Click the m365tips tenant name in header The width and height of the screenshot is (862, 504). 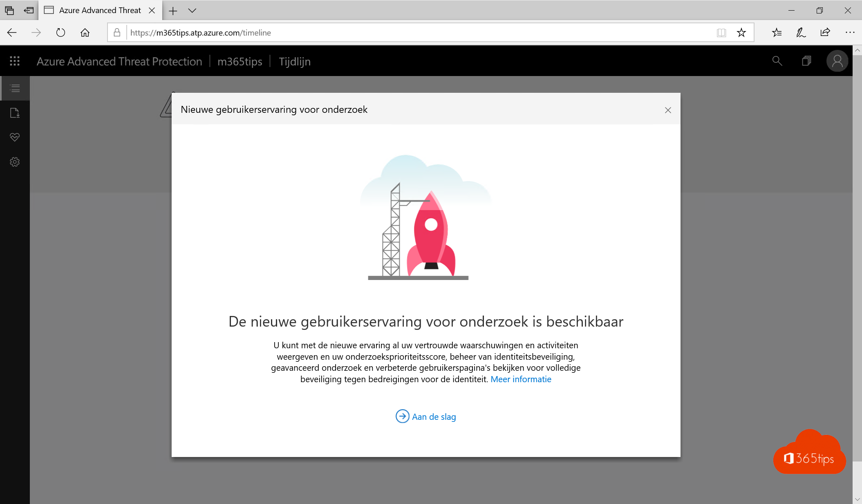click(240, 61)
